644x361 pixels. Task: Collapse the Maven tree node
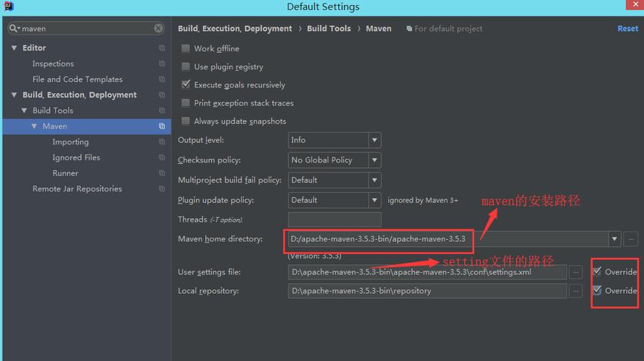[x=34, y=126]
